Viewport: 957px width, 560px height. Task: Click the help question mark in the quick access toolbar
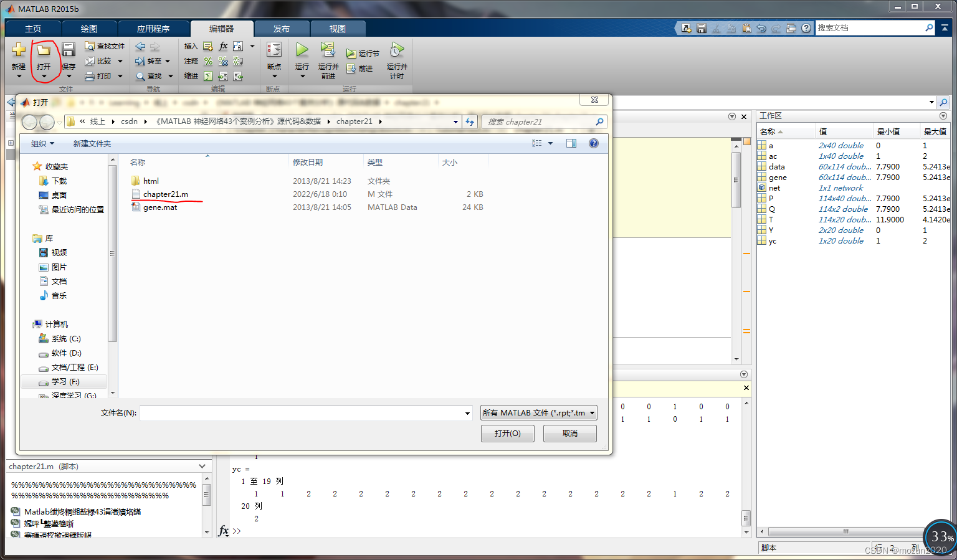[x=806, y=28]
